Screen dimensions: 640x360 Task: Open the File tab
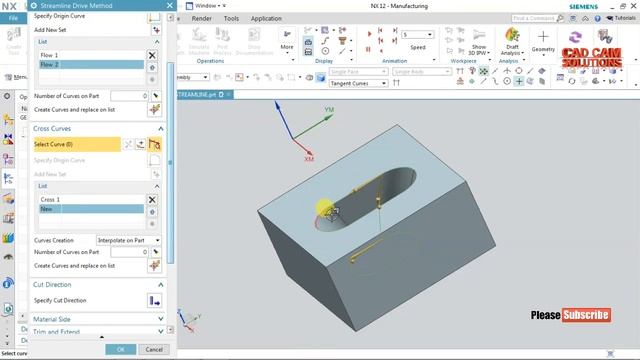pyautogui.click(x=13, y=18)
